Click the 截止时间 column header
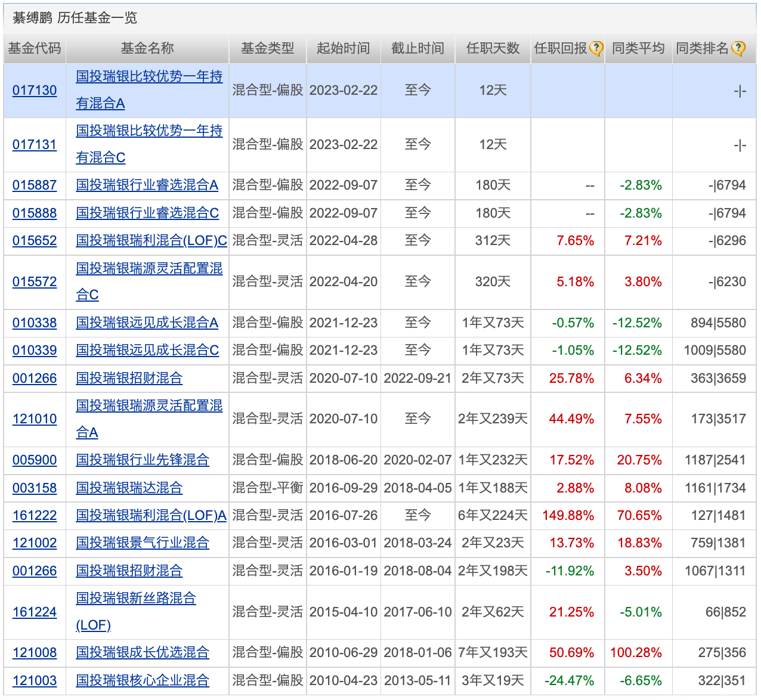This screenshot has height=700, width=761. coord(417,48)
